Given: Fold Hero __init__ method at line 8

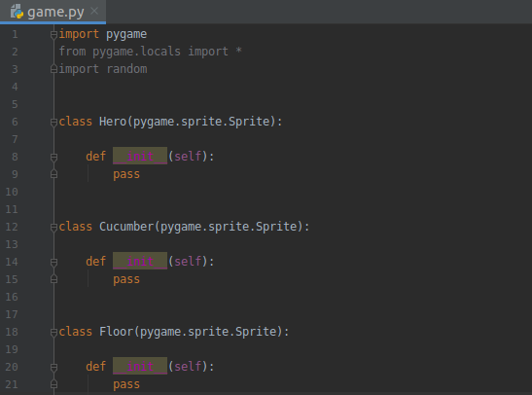Looking at the screenshot, I should [x=53, y=157].
